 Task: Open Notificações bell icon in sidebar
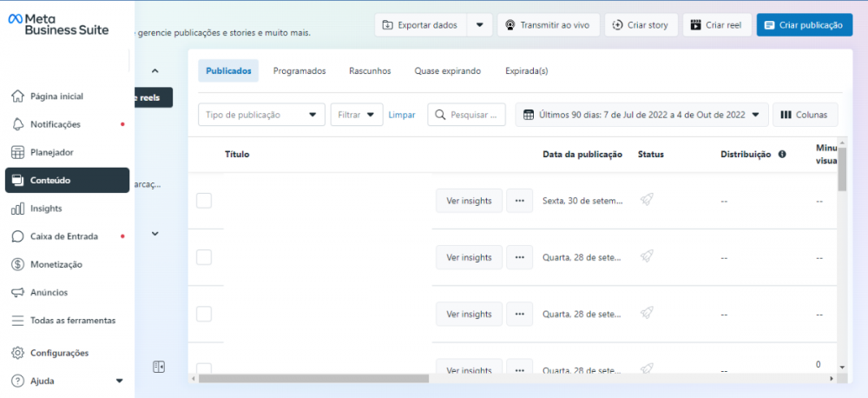[x=17, y=124]
